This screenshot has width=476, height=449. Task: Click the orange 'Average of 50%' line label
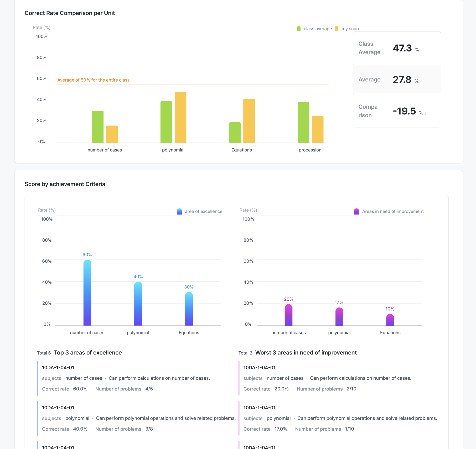[x=94, y=80]
